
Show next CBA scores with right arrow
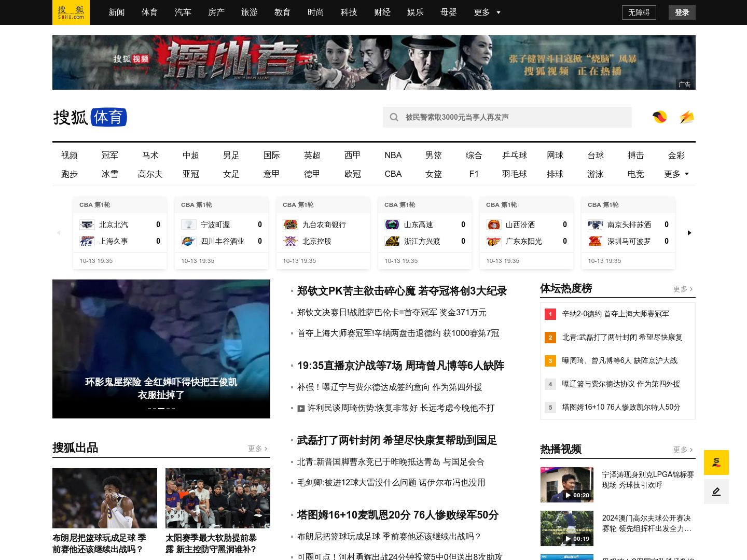[689, 233]
